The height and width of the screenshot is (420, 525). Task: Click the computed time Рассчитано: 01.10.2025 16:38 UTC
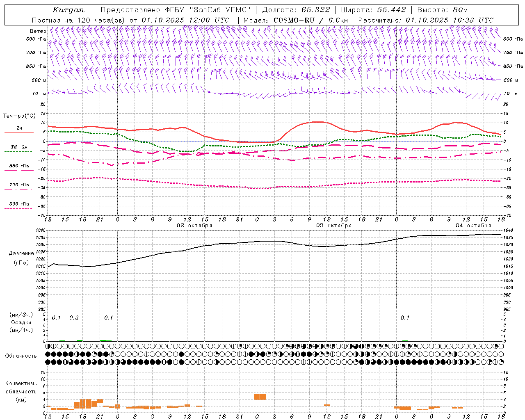pyautogui.click(x=426, y=20)
